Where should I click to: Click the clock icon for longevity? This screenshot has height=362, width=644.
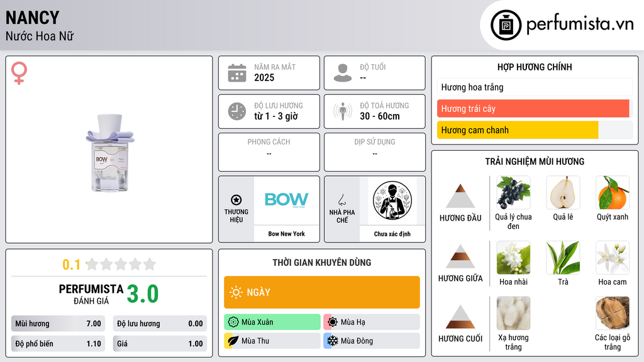(x=237, y=111)
